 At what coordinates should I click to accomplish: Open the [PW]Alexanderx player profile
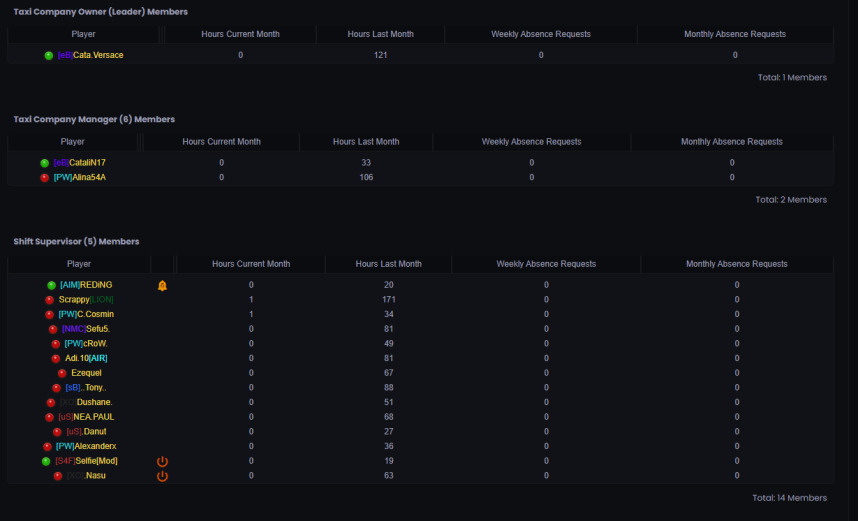tap(86, 446)
